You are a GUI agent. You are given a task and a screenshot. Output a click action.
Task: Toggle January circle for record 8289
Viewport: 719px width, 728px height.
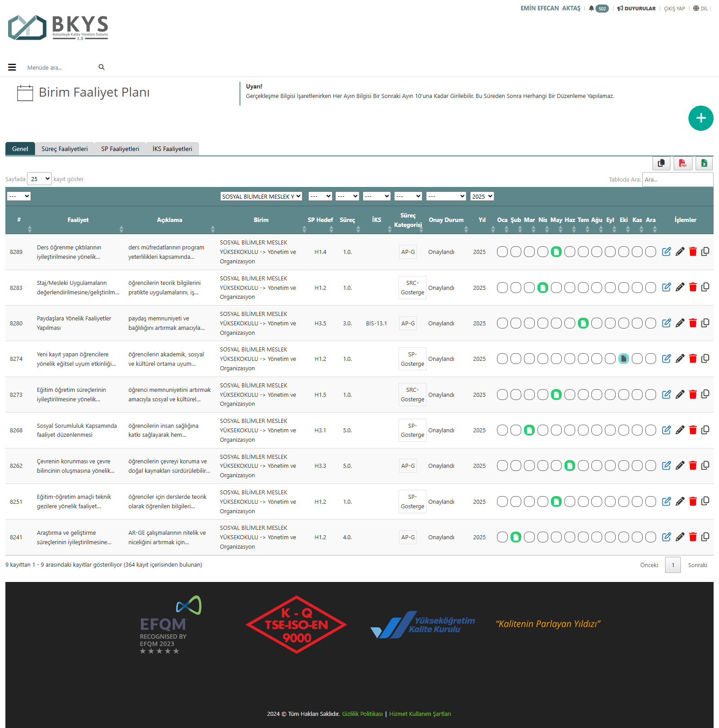502,252
